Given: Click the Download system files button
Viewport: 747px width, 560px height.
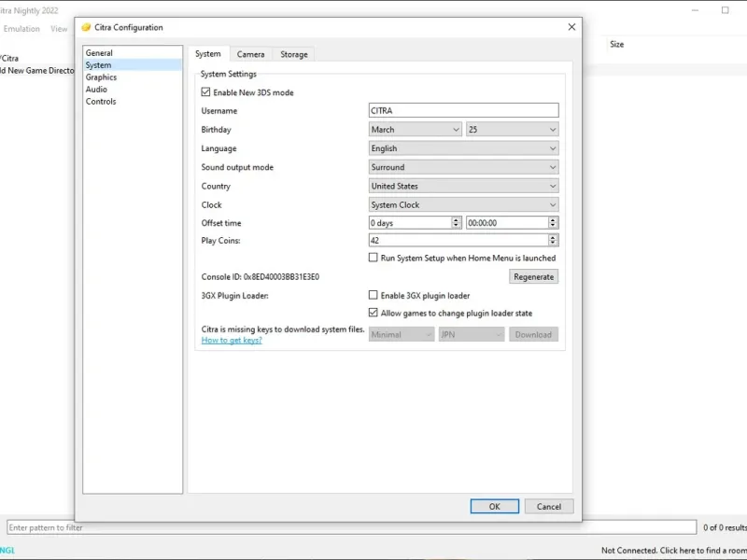Looking at the screenshot, I should pos(533,335).
